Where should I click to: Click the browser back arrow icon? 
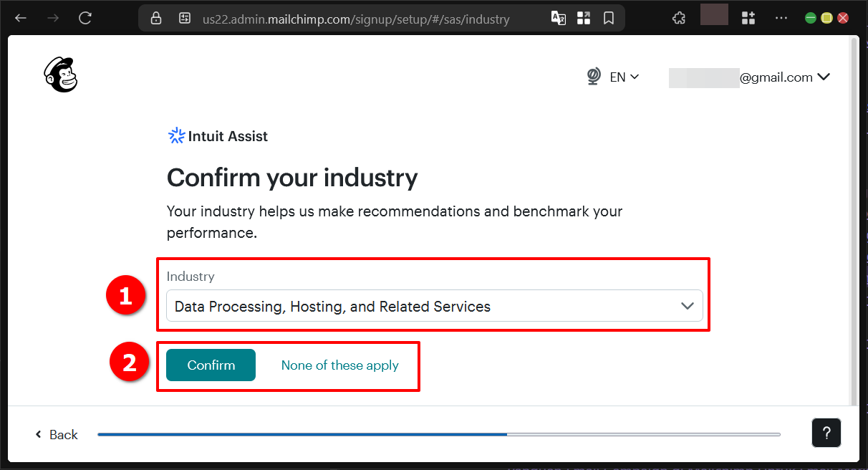20,17
